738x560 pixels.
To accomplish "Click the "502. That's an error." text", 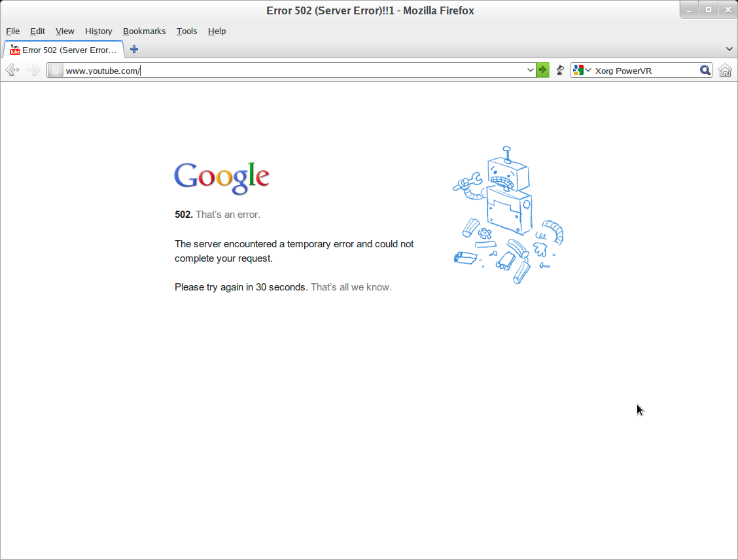I will (x=217, y=215).
